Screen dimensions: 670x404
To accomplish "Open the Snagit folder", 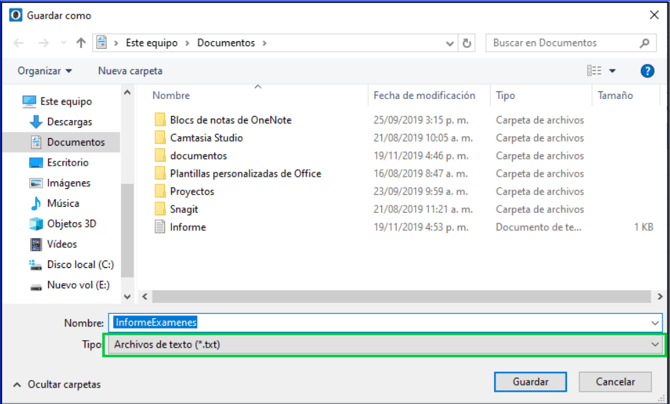I will point(185,209).
